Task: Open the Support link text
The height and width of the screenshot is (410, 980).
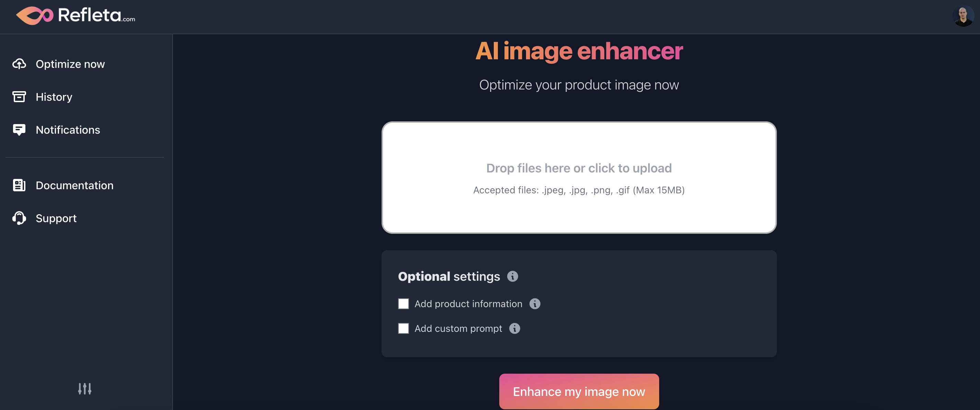Action: click(x=56, y=218)
